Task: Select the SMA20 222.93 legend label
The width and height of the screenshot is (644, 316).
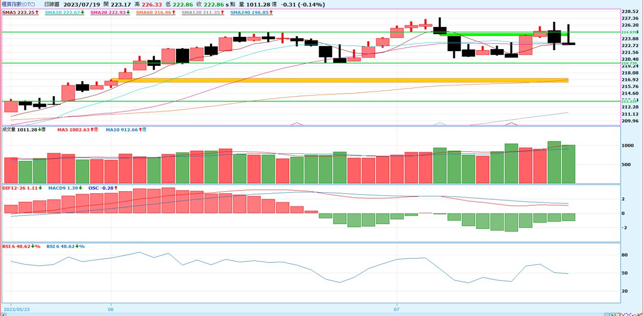Action: click(111, 12)
